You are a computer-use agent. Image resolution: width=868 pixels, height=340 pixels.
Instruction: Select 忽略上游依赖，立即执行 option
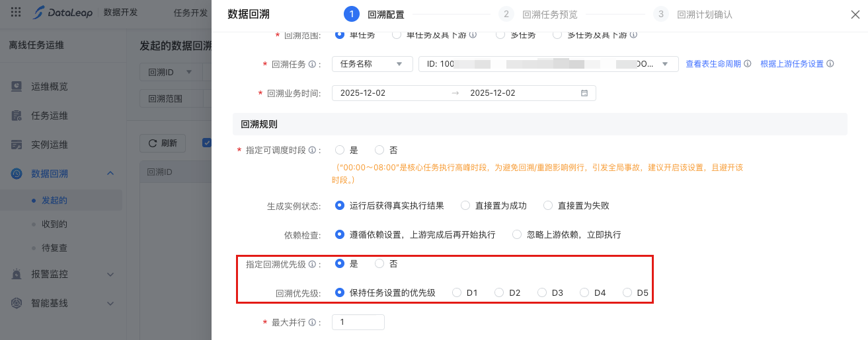tap(518, 234)
